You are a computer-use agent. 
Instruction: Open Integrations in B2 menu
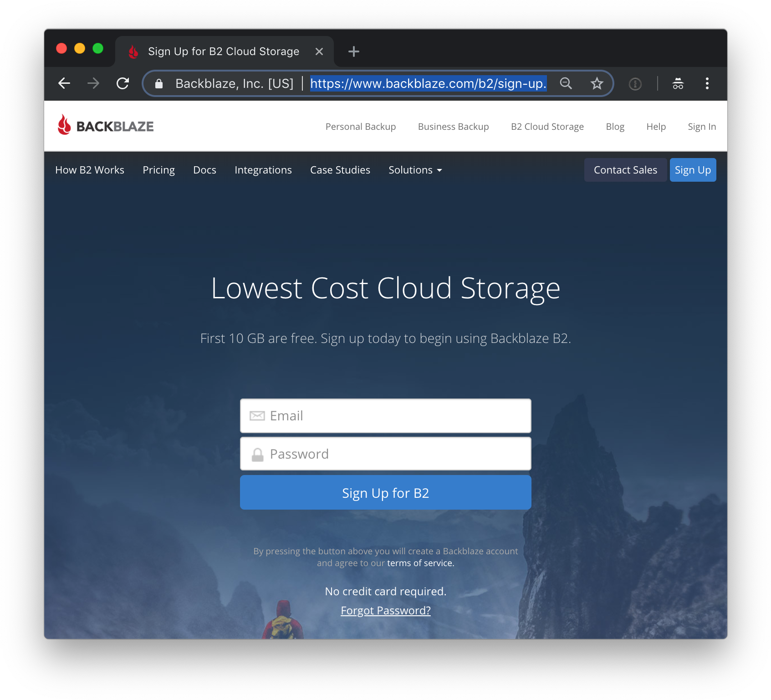pyautogui.click(x=263, y=170)
